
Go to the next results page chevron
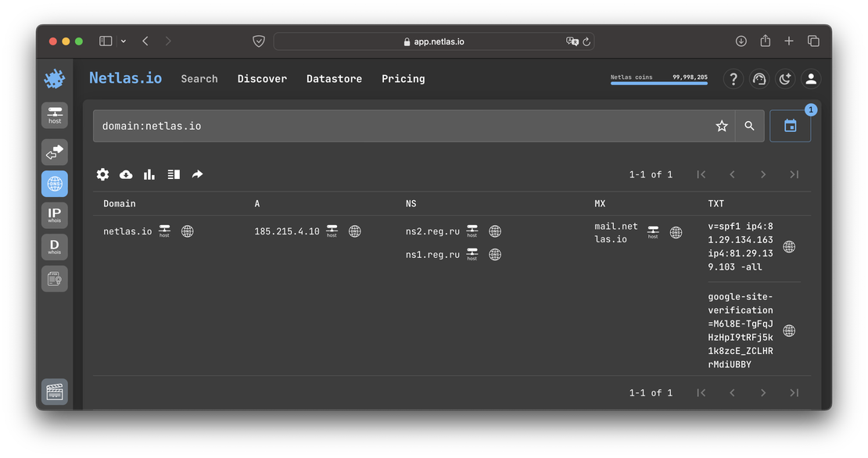[x=762, y=174]
